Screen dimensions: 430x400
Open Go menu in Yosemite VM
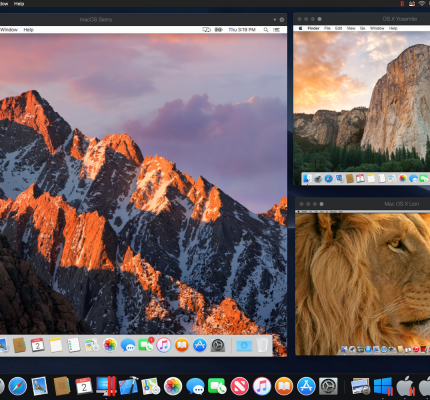(x=362, y=28)
